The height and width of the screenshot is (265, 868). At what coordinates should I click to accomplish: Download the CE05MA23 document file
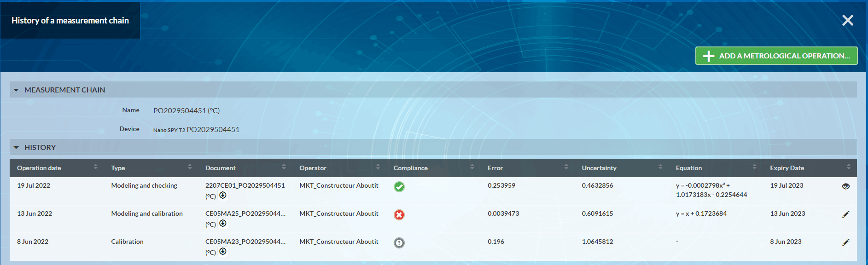coord(223,251)
